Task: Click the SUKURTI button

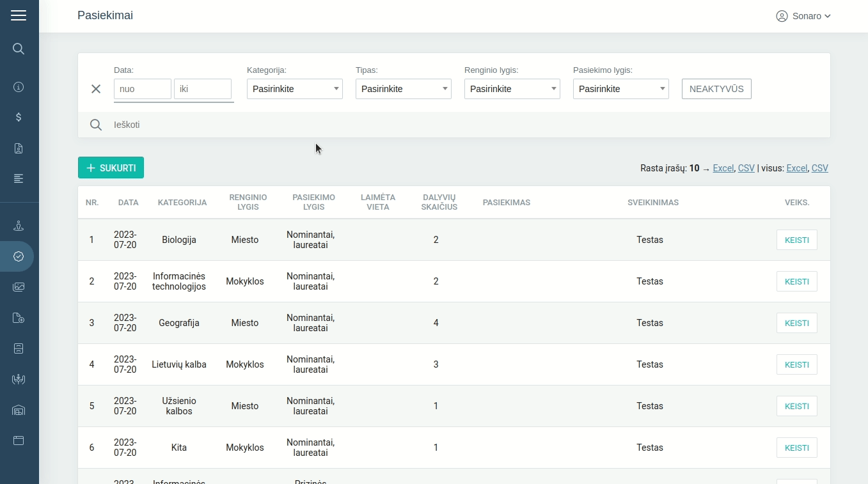Action: (111, 168)
